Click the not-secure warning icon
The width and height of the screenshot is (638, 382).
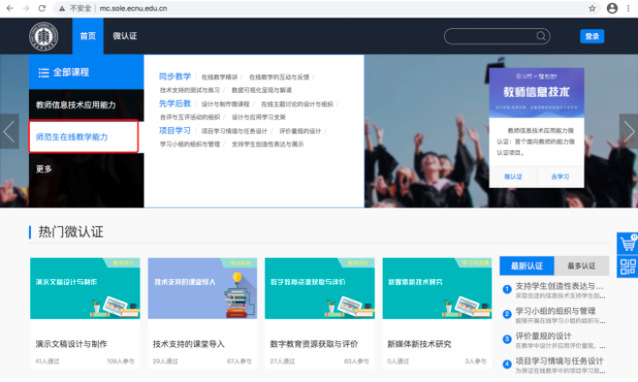62,8
